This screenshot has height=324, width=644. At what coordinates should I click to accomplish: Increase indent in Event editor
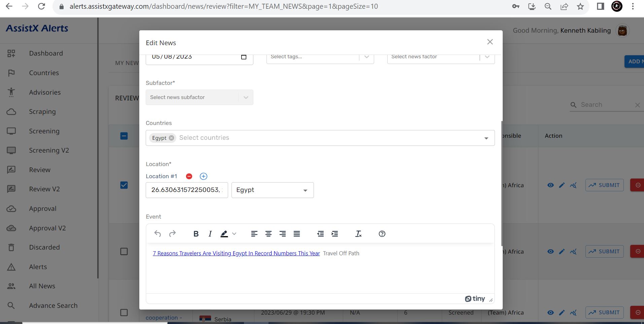click(334, 234)
